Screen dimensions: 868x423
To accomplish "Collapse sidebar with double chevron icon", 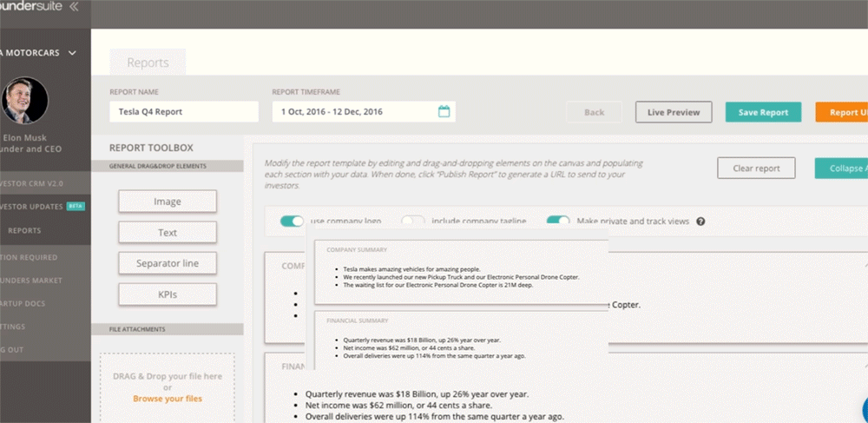I will point(74,7).
